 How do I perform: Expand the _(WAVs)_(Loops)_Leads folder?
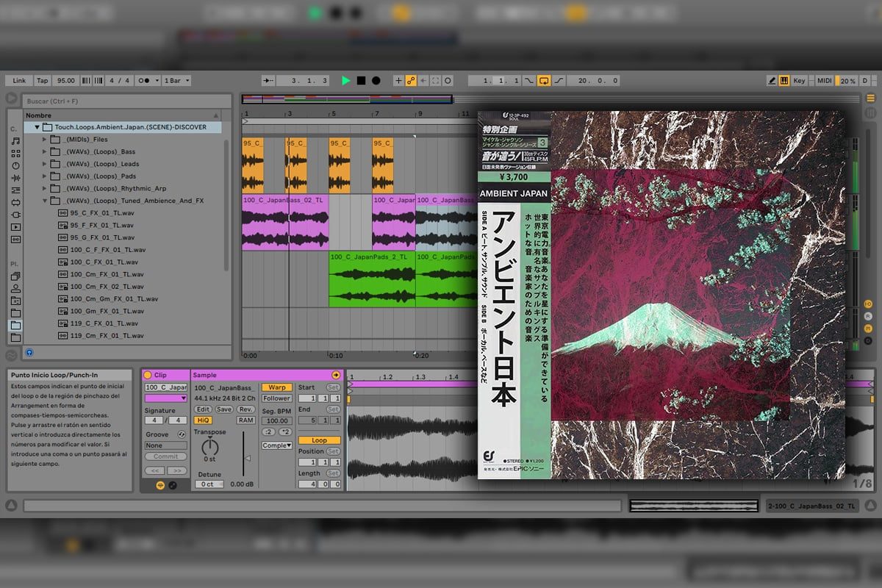coord(45,164)
